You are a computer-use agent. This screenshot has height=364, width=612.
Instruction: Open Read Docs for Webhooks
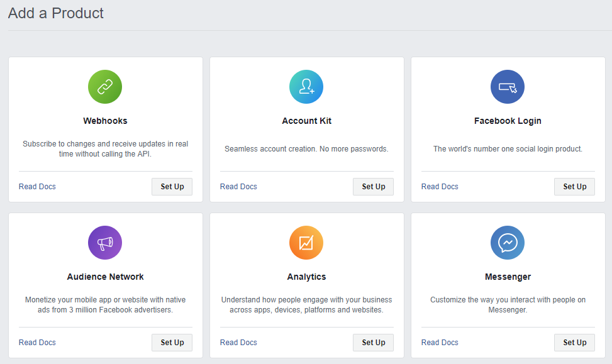pos(37,187)
